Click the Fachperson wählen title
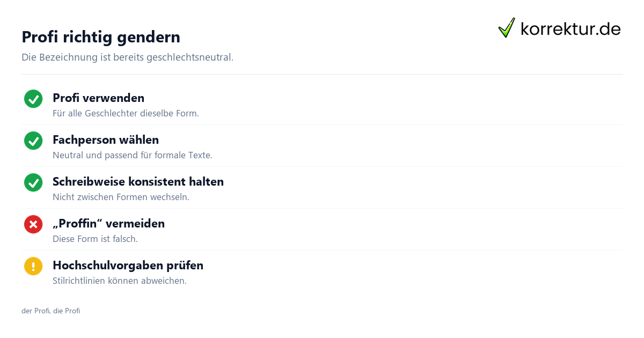Viewport: 644px width, 338px height. [106, 140]
